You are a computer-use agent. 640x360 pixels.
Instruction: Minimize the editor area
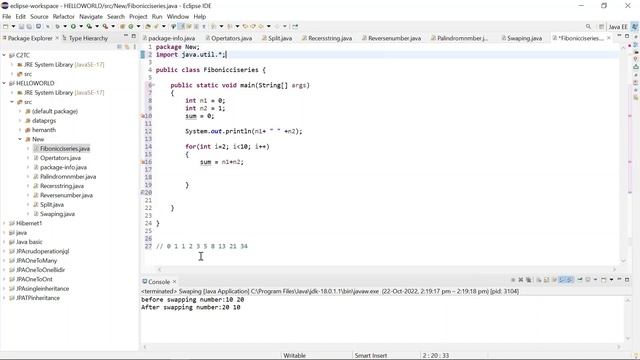click(x=619, y=36)
